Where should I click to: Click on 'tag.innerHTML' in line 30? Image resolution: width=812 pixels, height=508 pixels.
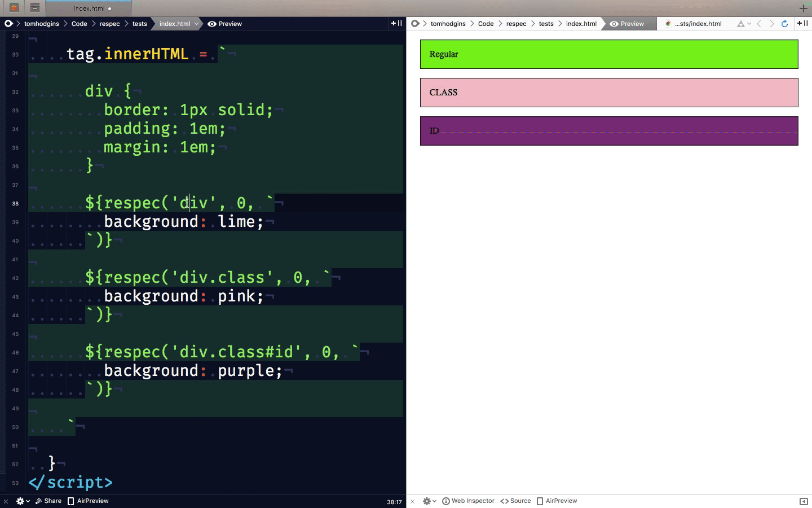tap(127, 54)
